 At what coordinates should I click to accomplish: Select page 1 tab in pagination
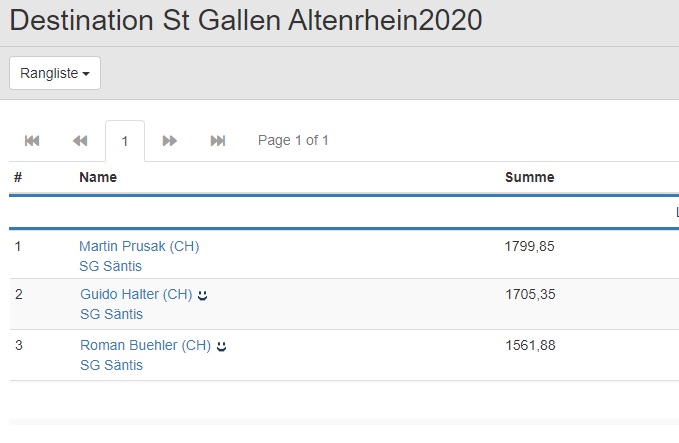point(125,141)
